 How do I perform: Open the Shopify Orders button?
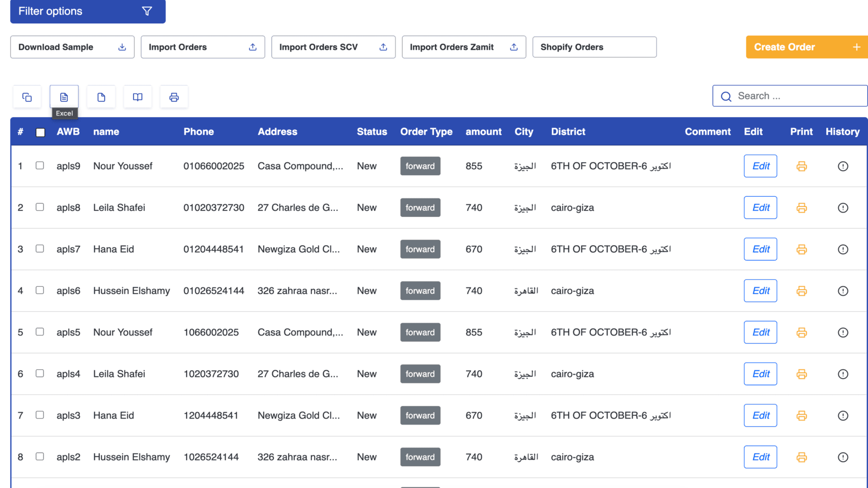(x=594, y=47)
